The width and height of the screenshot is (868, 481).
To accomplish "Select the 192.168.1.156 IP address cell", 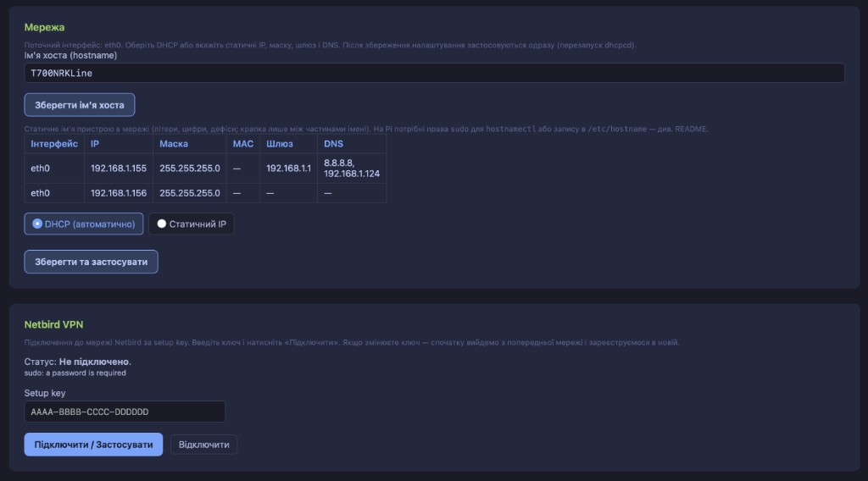I will coord(119,193).
